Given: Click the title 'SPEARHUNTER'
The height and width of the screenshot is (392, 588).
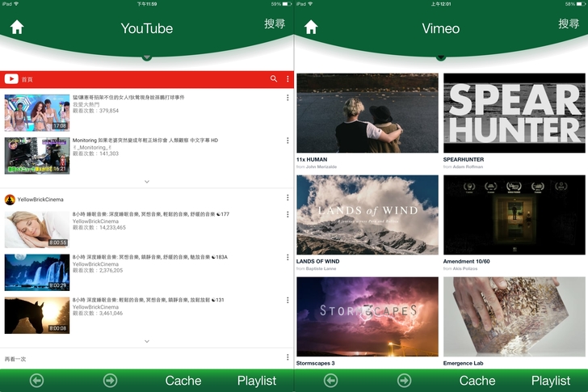Looking at the screenshot, I should point(464,159).
